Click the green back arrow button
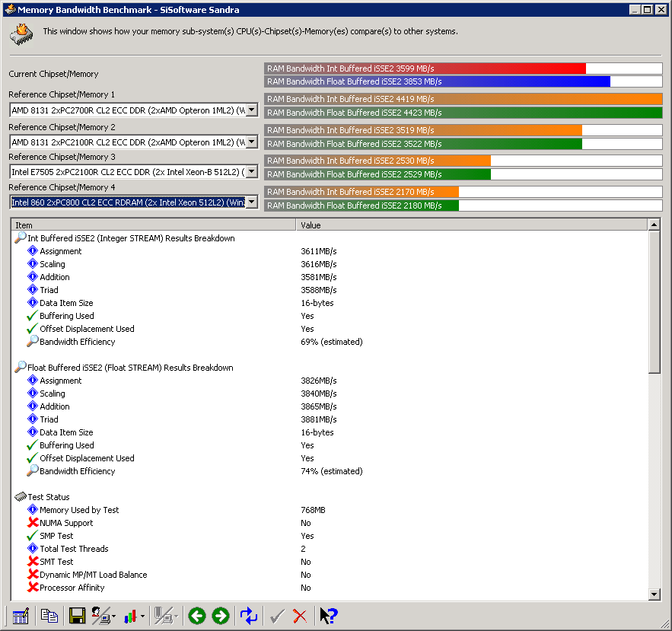 [197, 616]
